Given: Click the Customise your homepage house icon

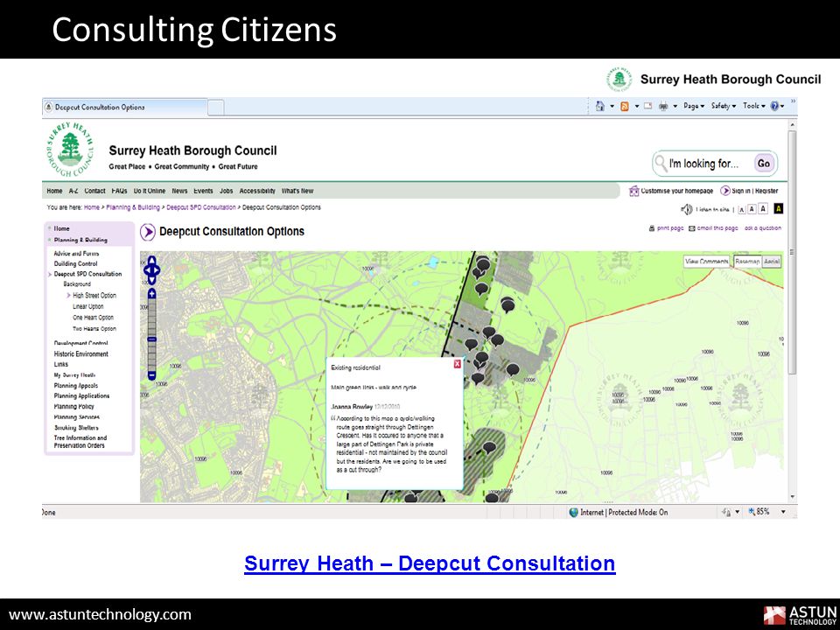Looking at the screenshot, I should [x=633, y=191].
